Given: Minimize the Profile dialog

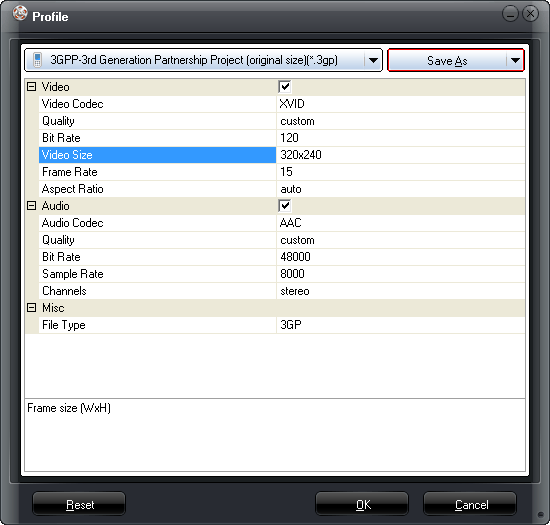Looking at the screenshot, I should tap(510, 14).
